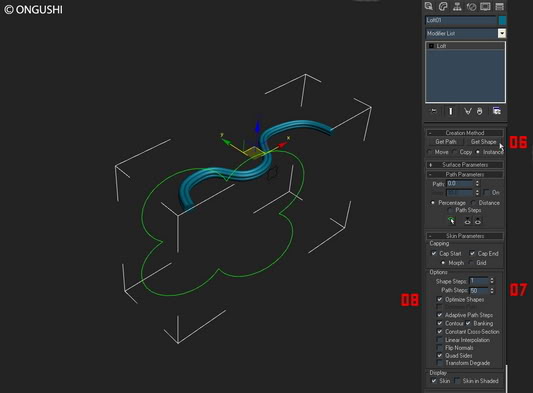Viewport: 533px width, 393px height.
Task: Click the Get Shape button
Action: [x=483, y=142]
